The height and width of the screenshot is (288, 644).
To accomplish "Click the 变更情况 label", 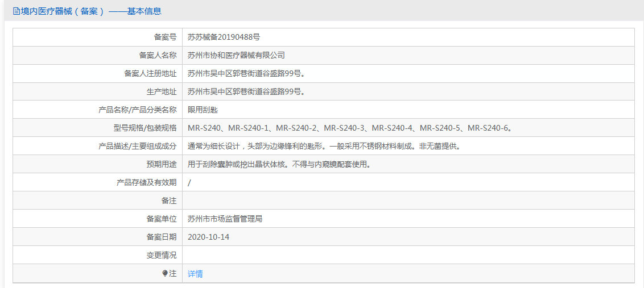I will pos(162,255).
